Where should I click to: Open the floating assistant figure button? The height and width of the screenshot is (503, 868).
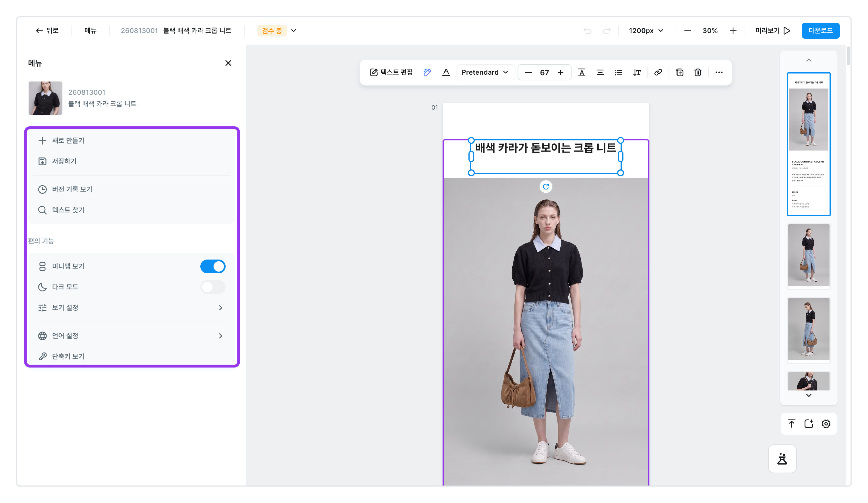tap(782, 459)
